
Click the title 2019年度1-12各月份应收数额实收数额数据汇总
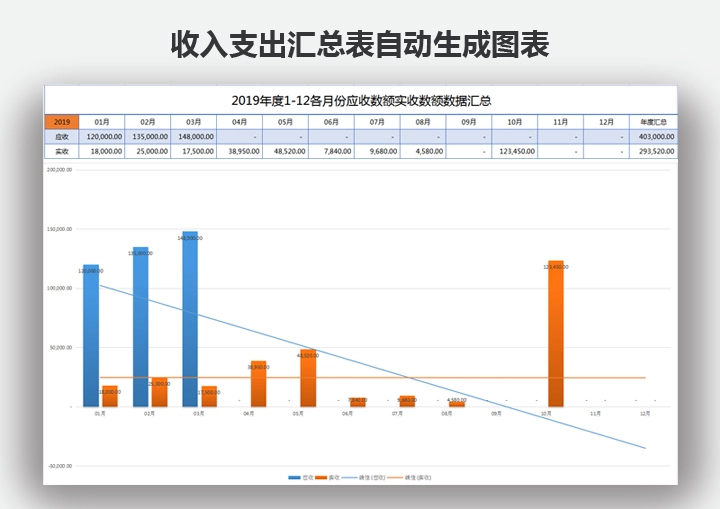tap(360, 100)
